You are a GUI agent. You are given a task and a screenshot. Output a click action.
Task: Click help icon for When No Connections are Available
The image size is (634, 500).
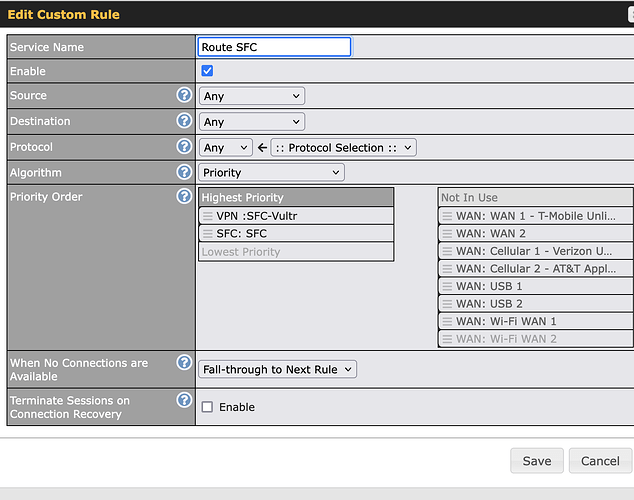coord(184,363)
